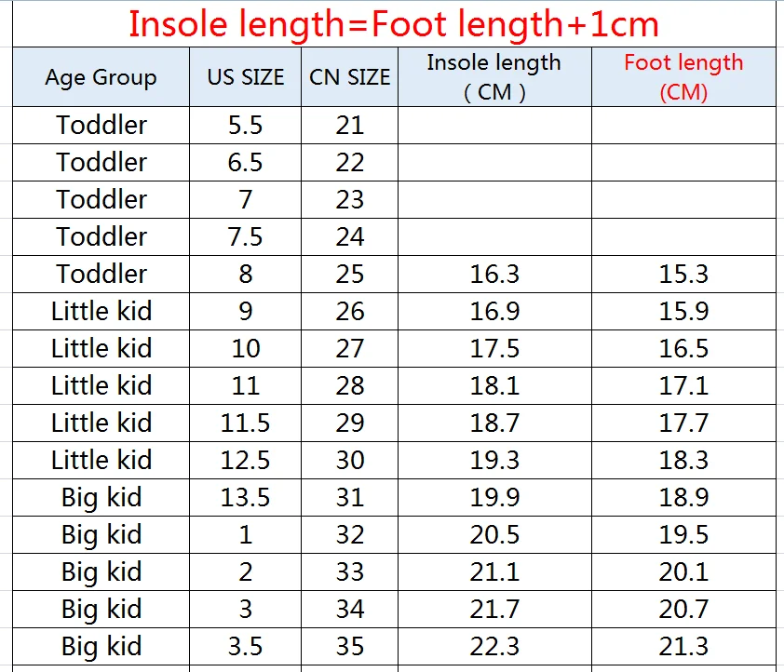Image resolution: width=784 pixels, height=672 pixels.
Task: Click the empty foot length cell for size 24
Action: (683, 236)
